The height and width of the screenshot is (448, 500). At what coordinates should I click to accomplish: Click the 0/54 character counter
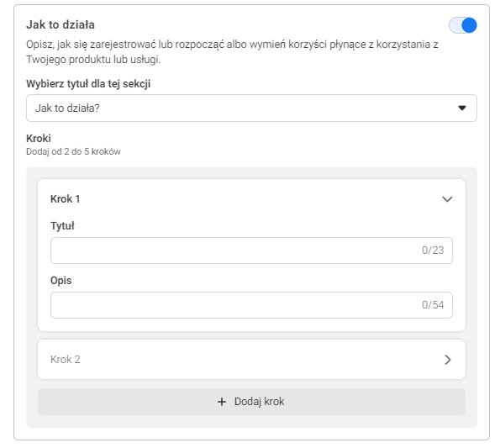coord(433,305)
